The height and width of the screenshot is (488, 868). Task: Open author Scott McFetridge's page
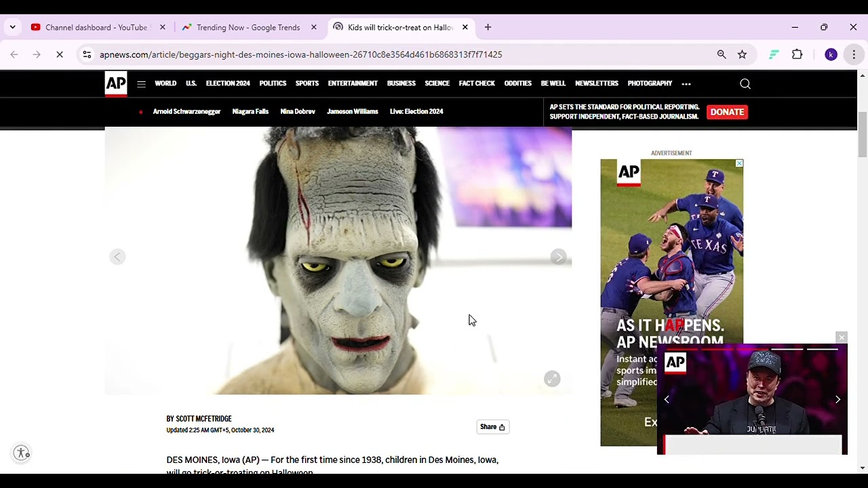click(203, 419)
